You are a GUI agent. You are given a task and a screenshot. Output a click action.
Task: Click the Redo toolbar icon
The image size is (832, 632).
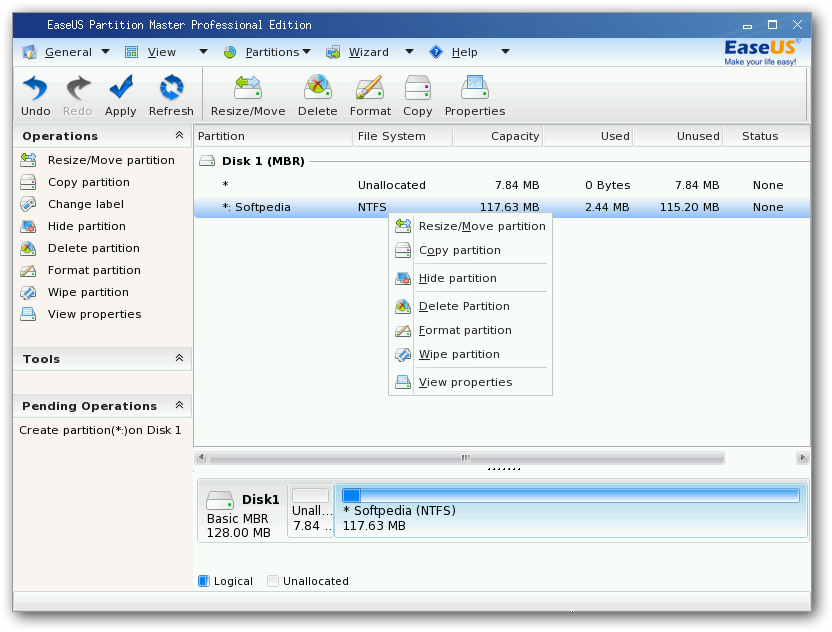coord(78,87)
